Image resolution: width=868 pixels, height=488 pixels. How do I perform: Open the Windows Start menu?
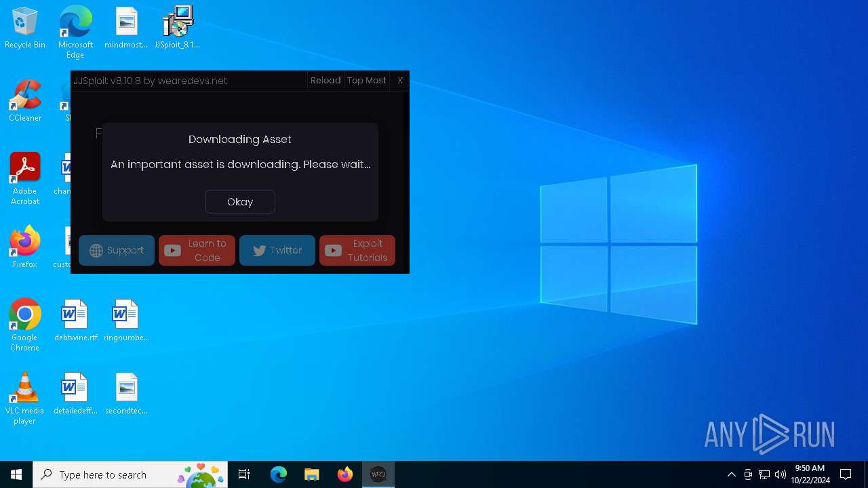coord(16,474)
